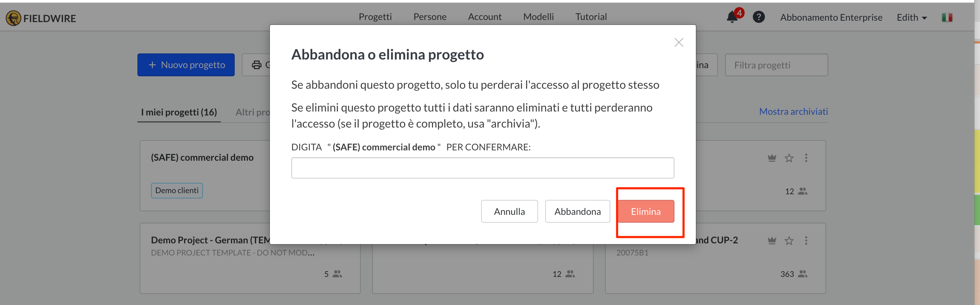980x305 pixels.
Task: Click the project name confirmation text field
Action: pyautogui.click(x=483, y=168)
